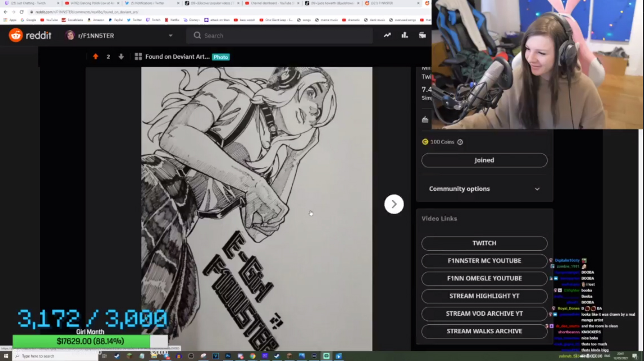Upvote the Found on Deviant Art post
The height and width of the screenshot is (361, 644).
coord(95,56)
